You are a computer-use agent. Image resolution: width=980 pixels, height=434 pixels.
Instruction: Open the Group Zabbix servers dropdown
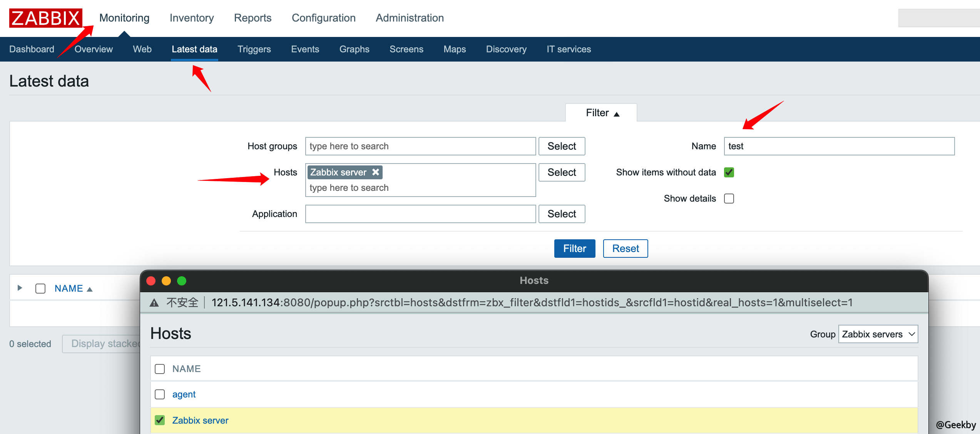pyautogui.click(x=878, y=334)
